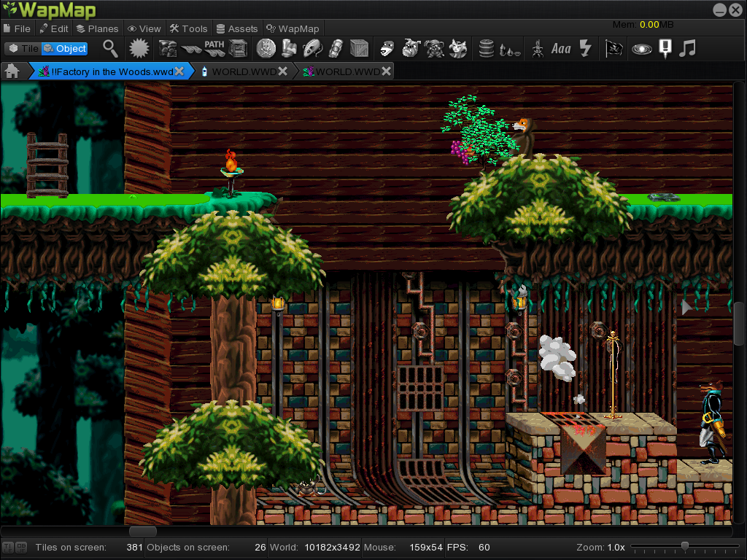Click the Mem usage readout
Viewport: 747px width, 560px height.
tap(643, 25)
